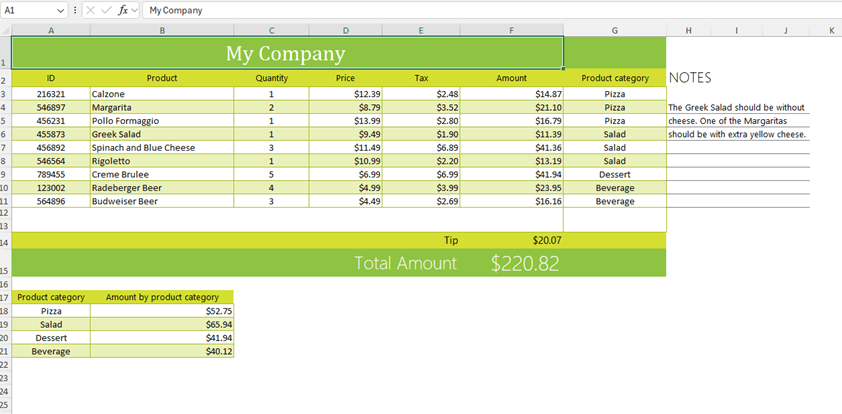Select row 14 header
The height and width of the screenshot is (414, 842).
click(x=5, y=241)
